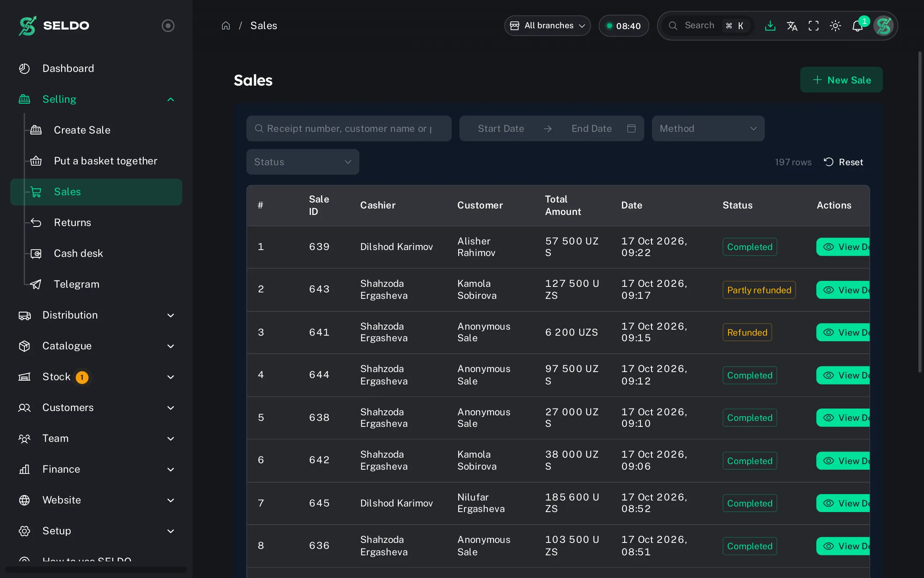Screen dimensions: 924x578
Task: Open Dashboard in the sidebar
Action: tap(96, 69)
